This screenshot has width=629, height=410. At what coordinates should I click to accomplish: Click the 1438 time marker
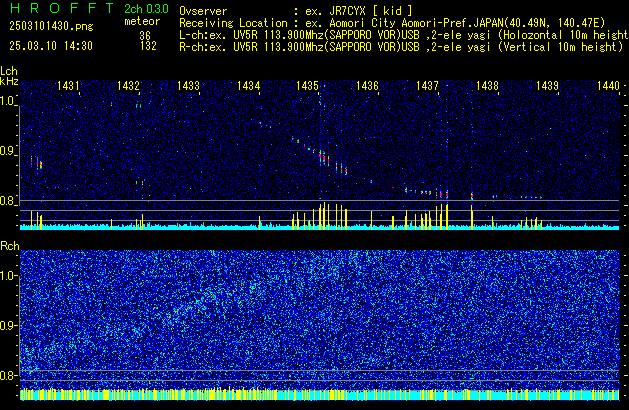(x=487, y=86)
